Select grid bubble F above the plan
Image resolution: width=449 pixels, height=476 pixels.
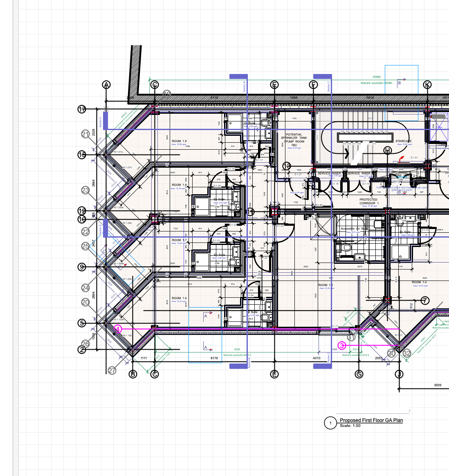pos(313,85)
